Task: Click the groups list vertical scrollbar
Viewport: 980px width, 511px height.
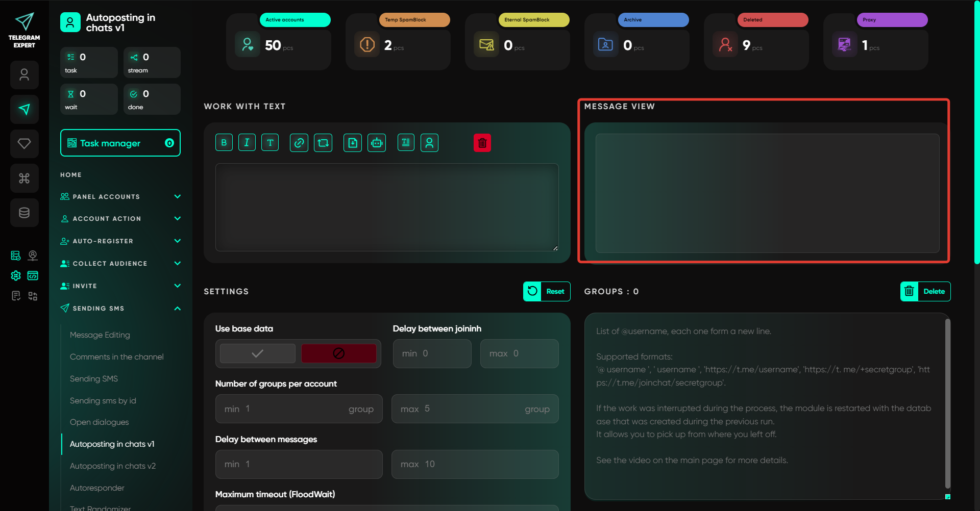Action: coord(947,403)
